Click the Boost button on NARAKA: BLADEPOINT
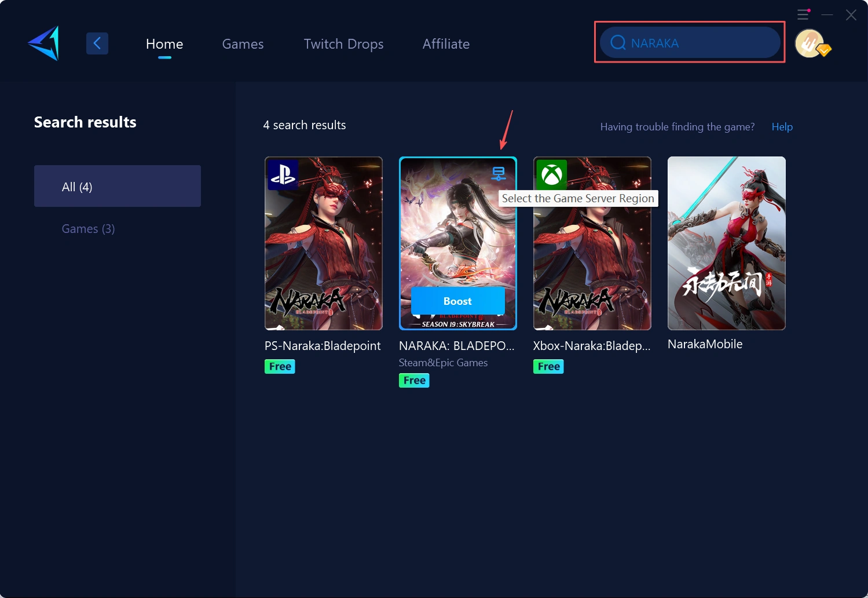Viewport: 868px width, 598px height. pyautogui.click(x=457, y=301)
